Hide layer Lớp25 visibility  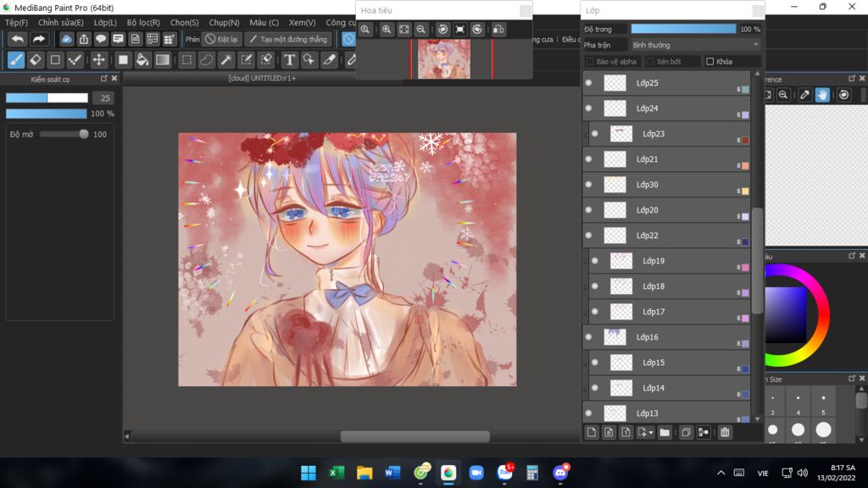pos(589,83)
